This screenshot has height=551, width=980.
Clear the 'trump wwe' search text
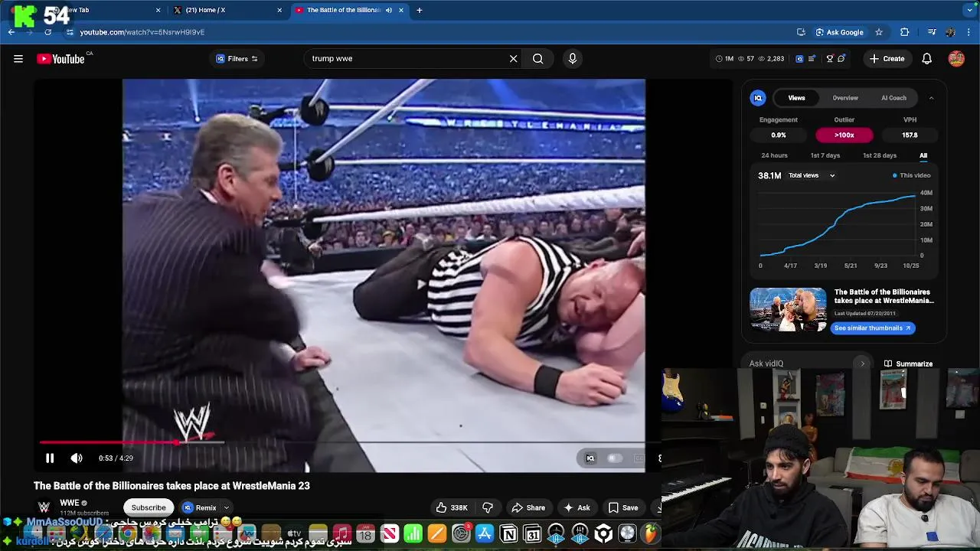point(513,59)
